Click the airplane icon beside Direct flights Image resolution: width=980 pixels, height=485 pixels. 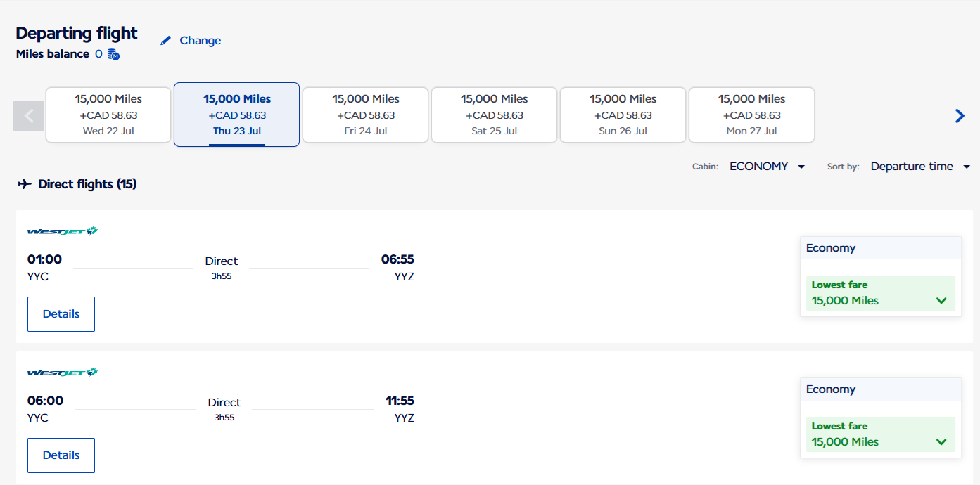[x=25, y=184]
